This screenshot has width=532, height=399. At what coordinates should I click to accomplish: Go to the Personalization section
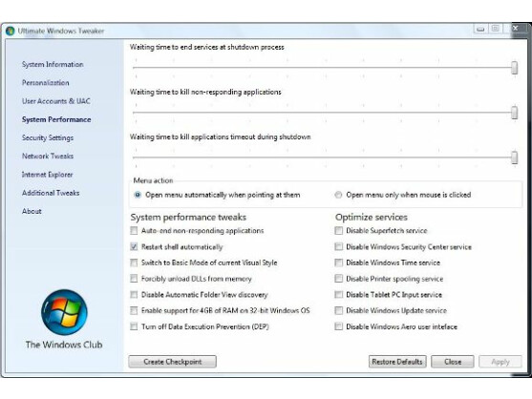(x=46, y=83)
